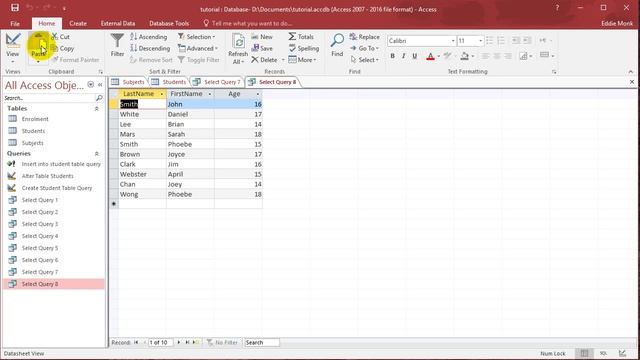The width and height of the screenshot is (640, 360).
Task: Open Alter Table Students query
Action: 47,176
